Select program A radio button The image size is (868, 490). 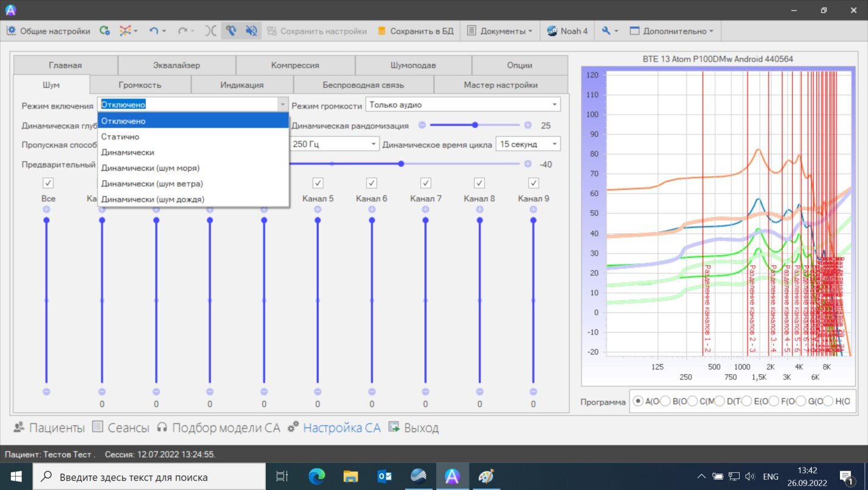point(638,401)
